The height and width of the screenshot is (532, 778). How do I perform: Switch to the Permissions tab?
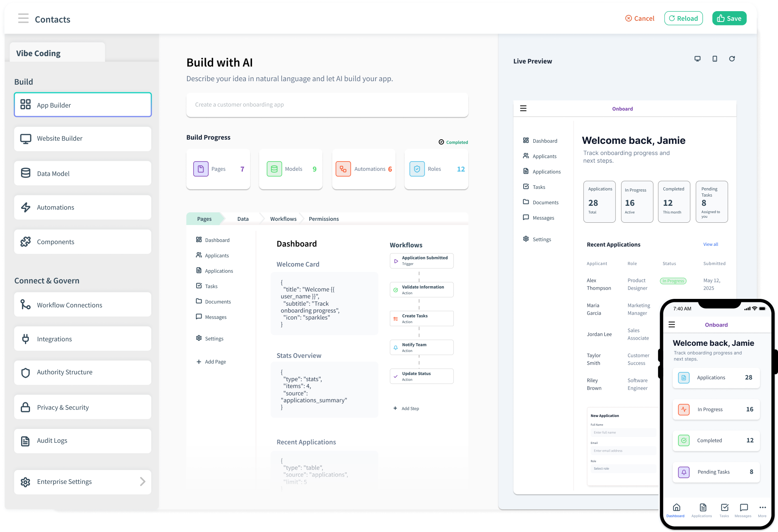point(324,219)
